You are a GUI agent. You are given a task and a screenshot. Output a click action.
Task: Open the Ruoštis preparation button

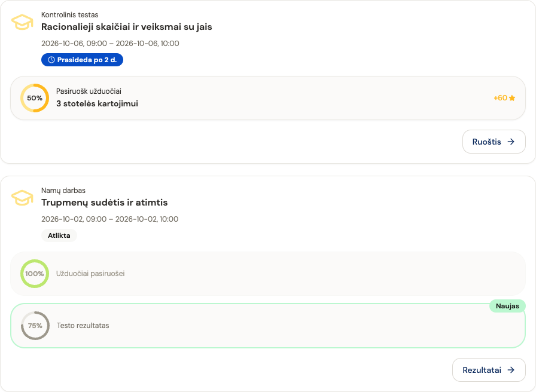point(494,142)
